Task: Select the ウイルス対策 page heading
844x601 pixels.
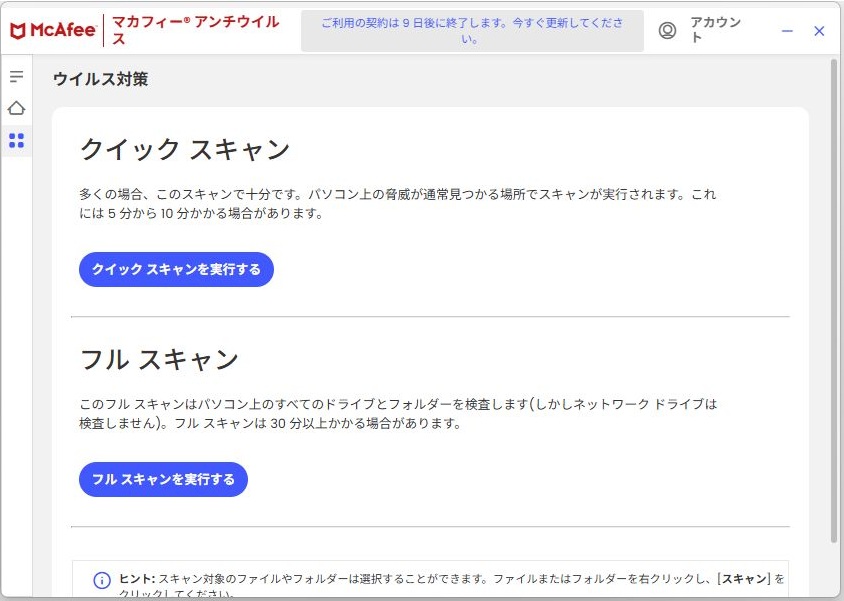Action: [100, 79]
